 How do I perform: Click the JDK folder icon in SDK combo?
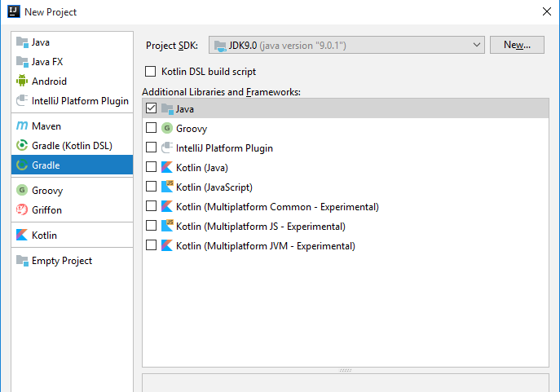point(220,46)
